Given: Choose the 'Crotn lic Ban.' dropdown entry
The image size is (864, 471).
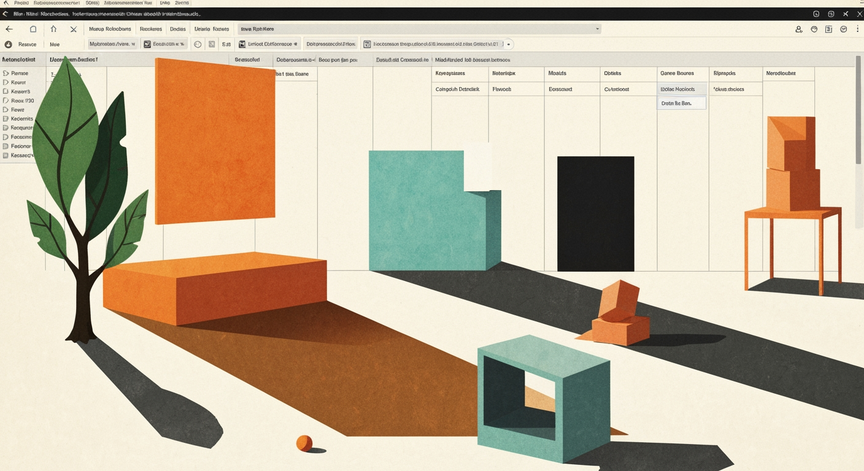Looking at the screenshot, I should click(x=682, y=103).
